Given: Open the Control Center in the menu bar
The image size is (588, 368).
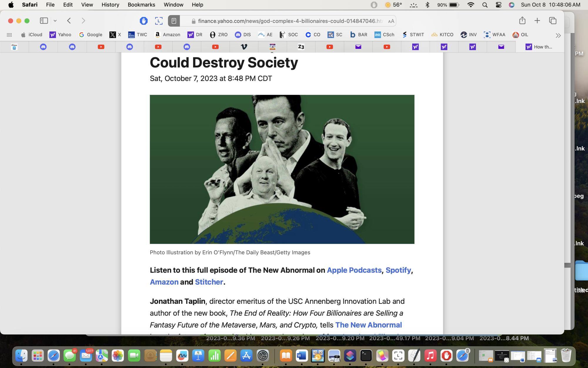Looking at the screenshot, I should [498, 5].
